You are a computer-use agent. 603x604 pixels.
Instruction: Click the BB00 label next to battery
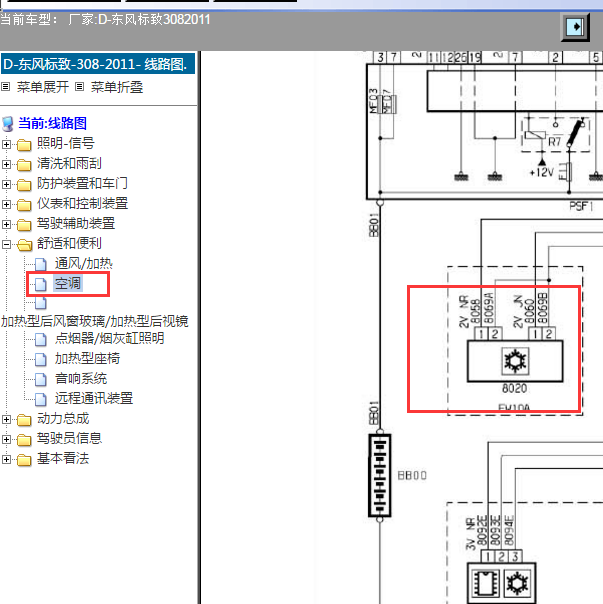(x=412, y=475)
